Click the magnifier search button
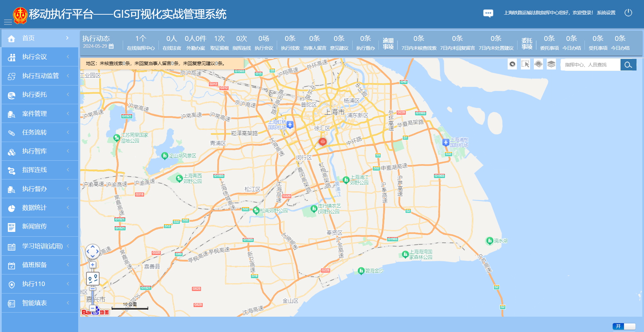Viewport: 644px width, 332px height. (628, 65)
